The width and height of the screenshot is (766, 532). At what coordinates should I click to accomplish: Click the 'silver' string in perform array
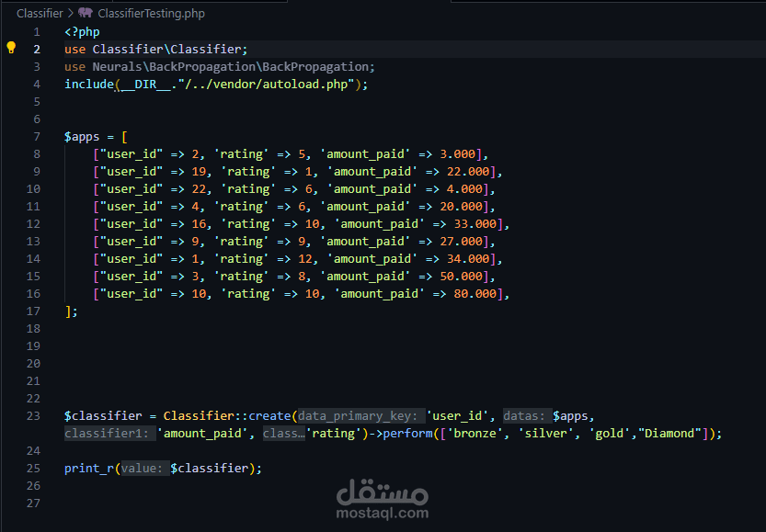click(x=545, y=434)
